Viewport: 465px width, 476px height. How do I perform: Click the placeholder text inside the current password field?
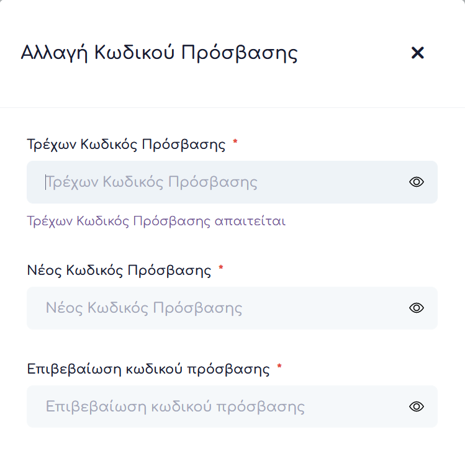(x=152, y=182)
